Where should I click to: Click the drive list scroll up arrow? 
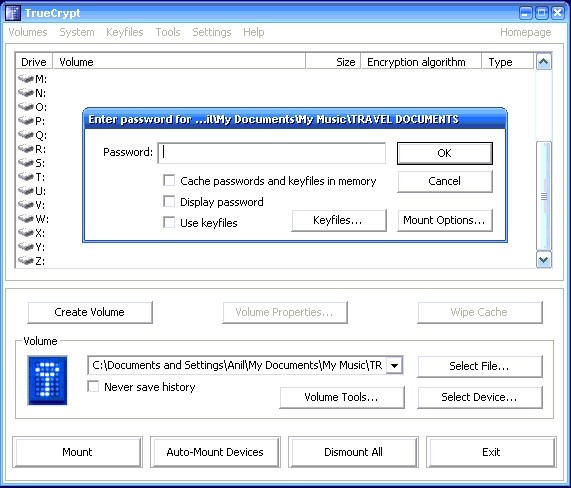[544, 62]
